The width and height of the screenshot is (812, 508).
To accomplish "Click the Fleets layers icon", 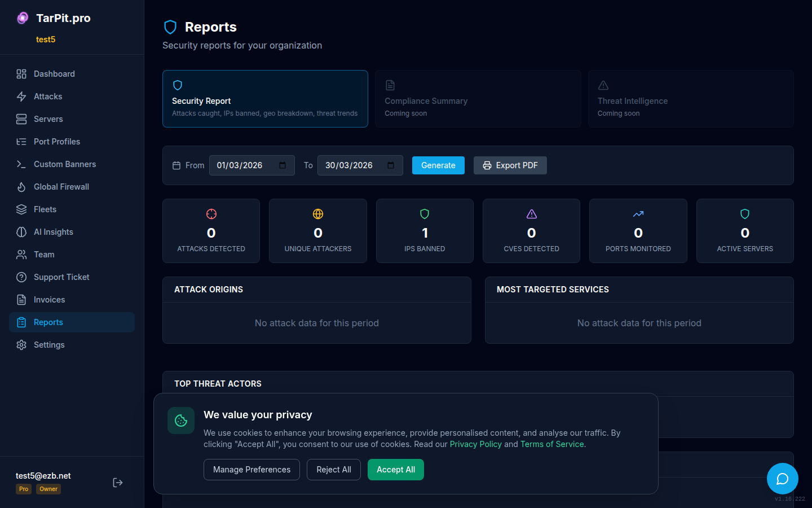I will click(21, 209).
